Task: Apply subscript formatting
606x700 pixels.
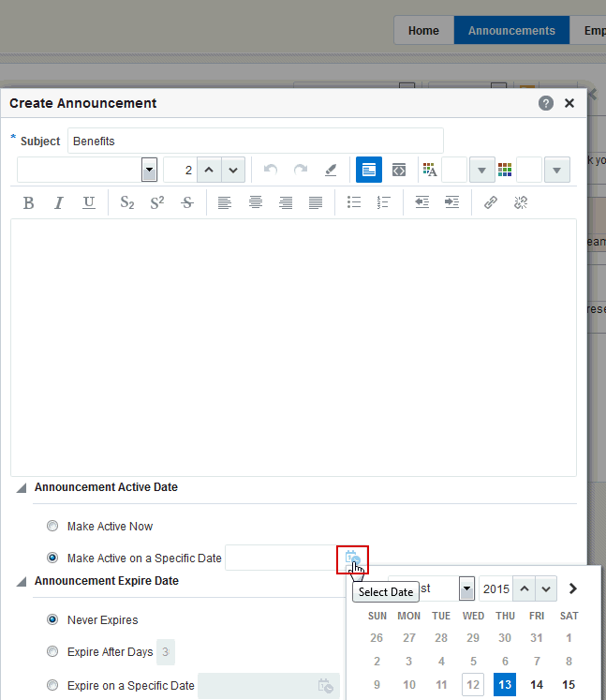Action: point(127,202)
